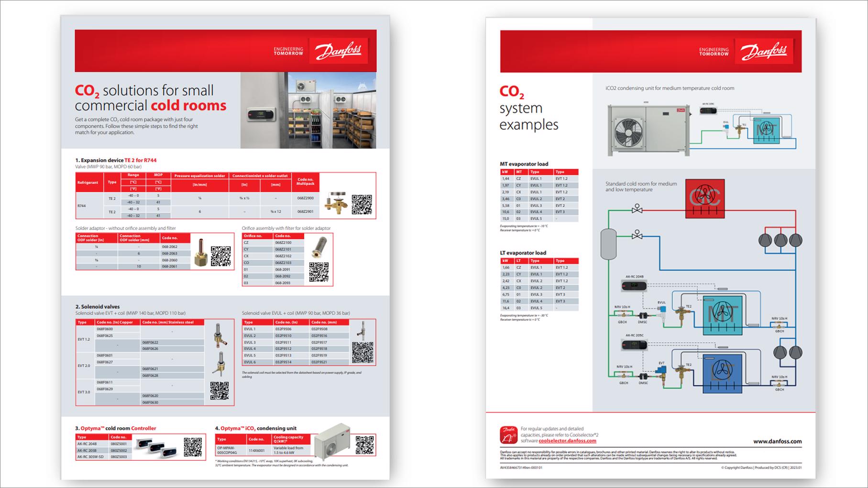Click the cold room photo in the left page header
The width and height of the screenshot is (868, 488).
pyautogui.click(x=308, y=110)
